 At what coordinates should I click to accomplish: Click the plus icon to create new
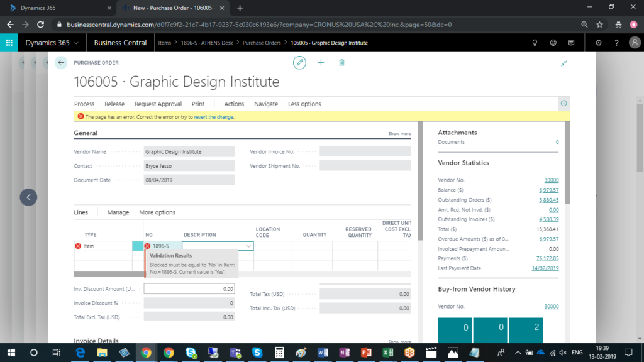pos(321,63)
